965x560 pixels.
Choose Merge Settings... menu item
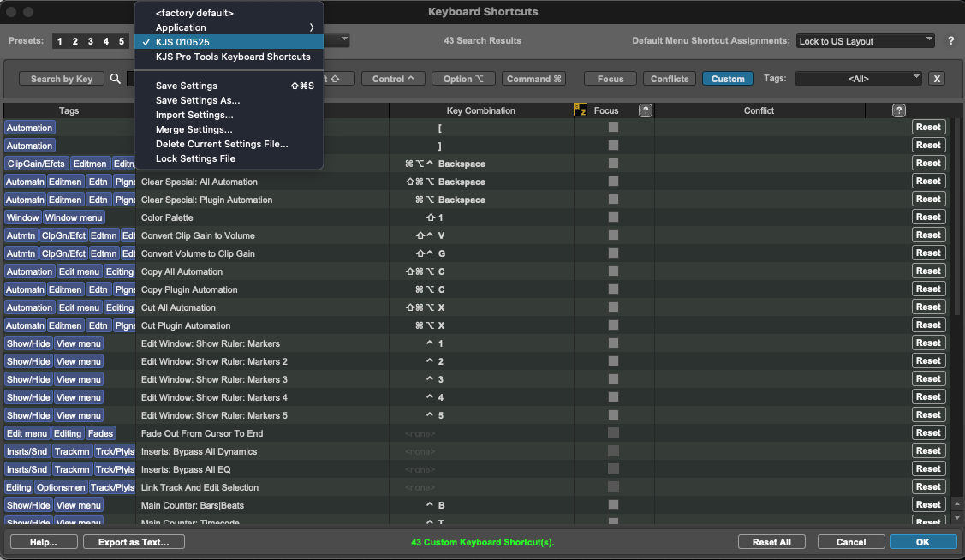tap(229, 129)
